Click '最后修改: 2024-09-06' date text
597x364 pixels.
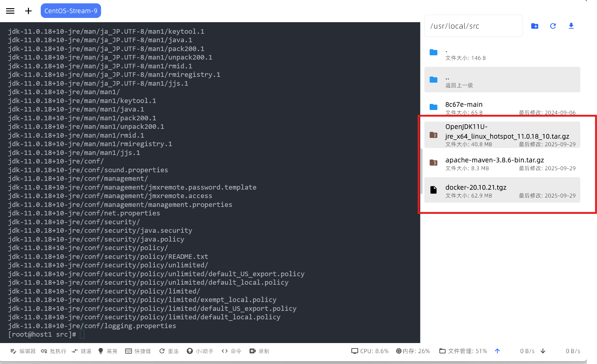pyautogui.click(x=547, y=113)
